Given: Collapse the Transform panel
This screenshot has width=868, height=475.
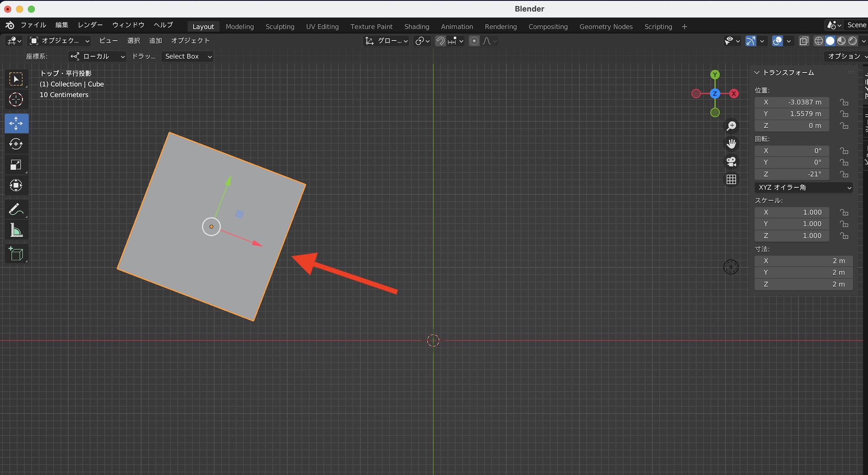Looking at the screenshot, I should pyautogui.click(x=757, y=73).
